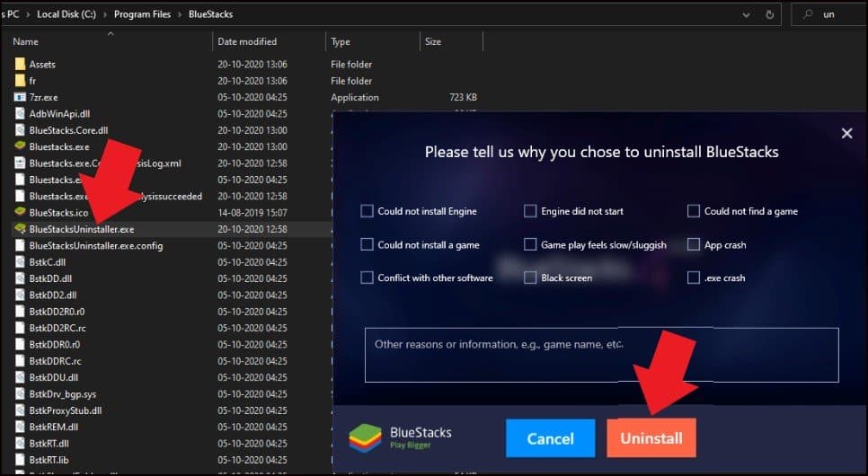Toggle the Black screen checkbox
Image resolution: width=868 pixels, height=476 pixels.
[x=530, y=278]
